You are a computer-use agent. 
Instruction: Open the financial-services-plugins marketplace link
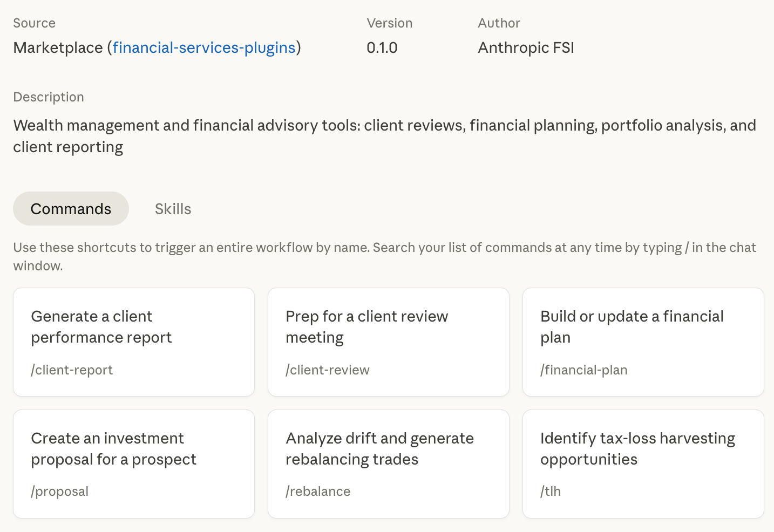(204, 47)
